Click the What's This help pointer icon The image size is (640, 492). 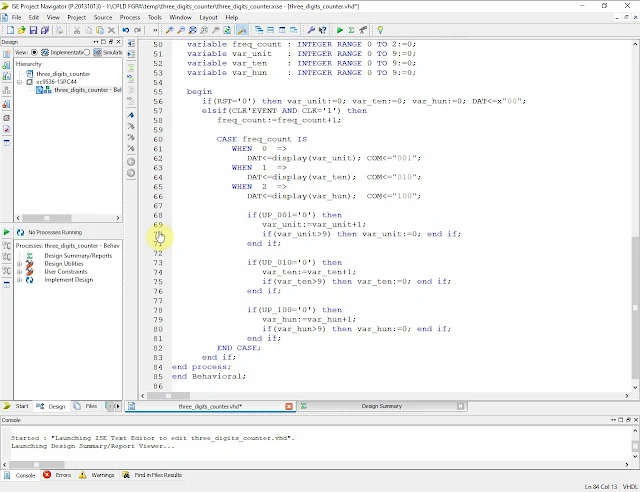322,30
